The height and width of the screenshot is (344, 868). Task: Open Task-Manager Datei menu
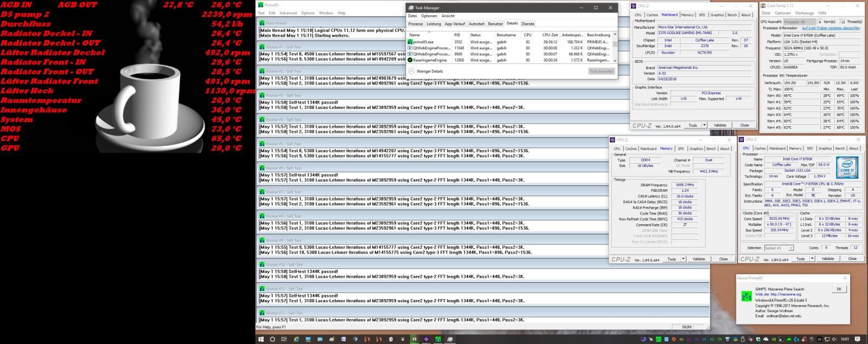pos(413,16)
